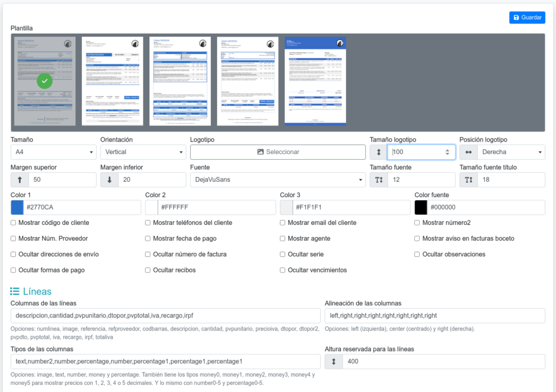
Task: Toggle Ocultar número de factura checkbox
Action: tap(148, 254)
